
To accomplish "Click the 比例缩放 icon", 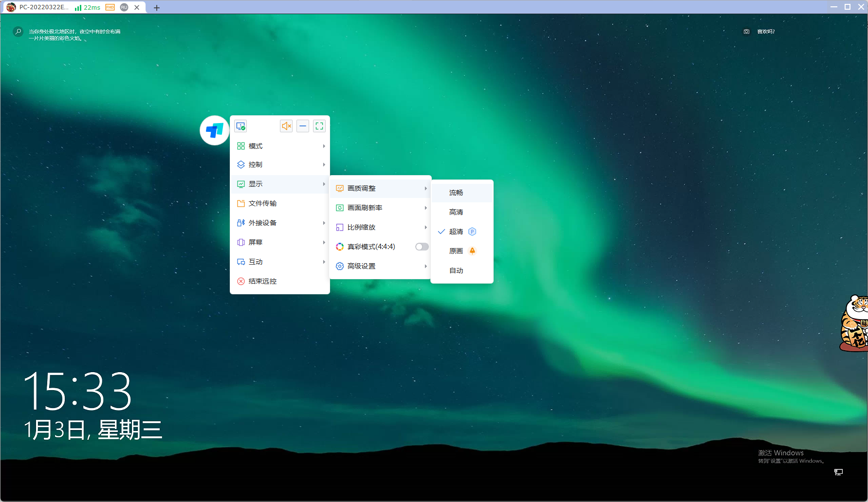I will tap(340, 227).
